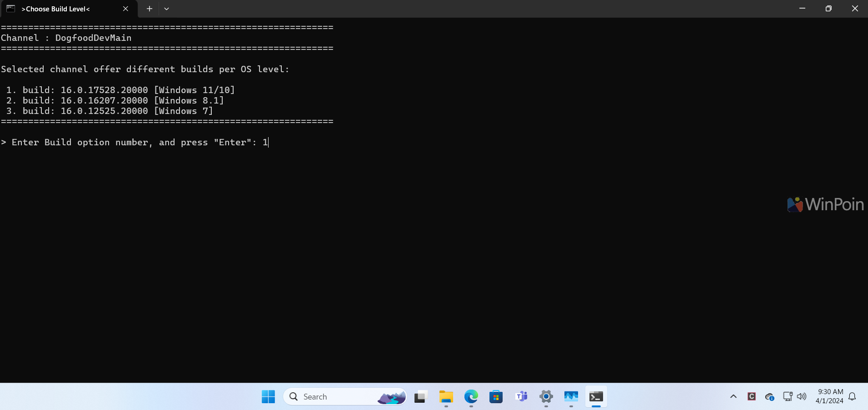868x410 pixels.
Task: Show hidden system tray icons
Action: point(733,396)
